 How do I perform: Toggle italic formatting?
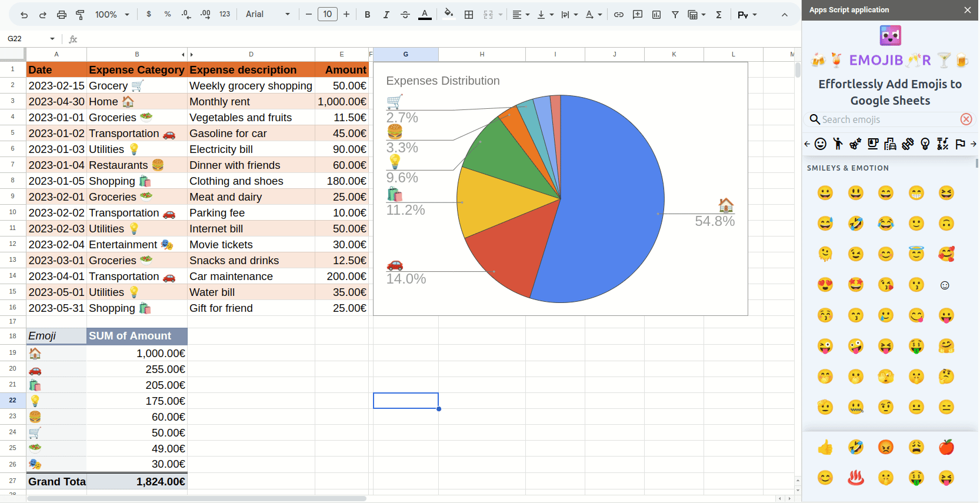click(x=386, y=15)
